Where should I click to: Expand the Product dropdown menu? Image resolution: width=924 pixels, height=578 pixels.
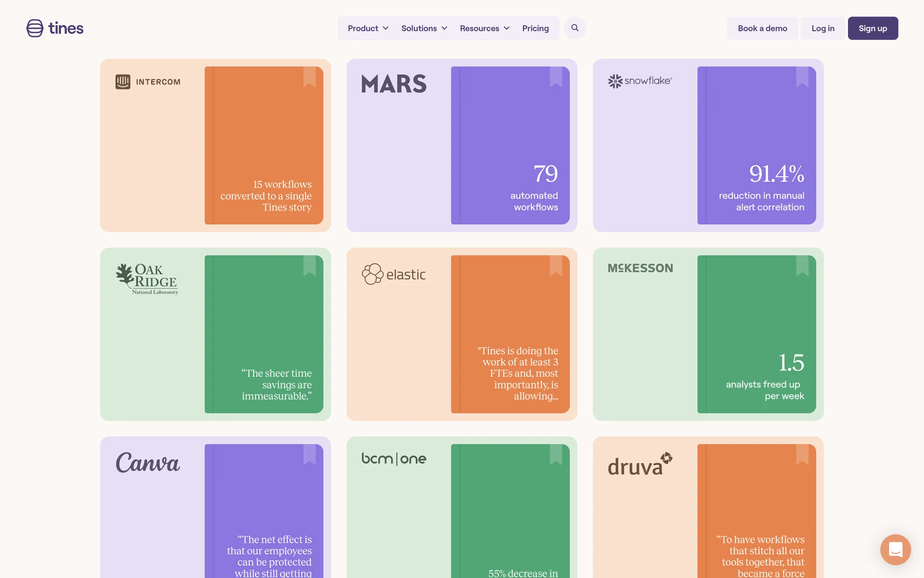click(368, 28)
